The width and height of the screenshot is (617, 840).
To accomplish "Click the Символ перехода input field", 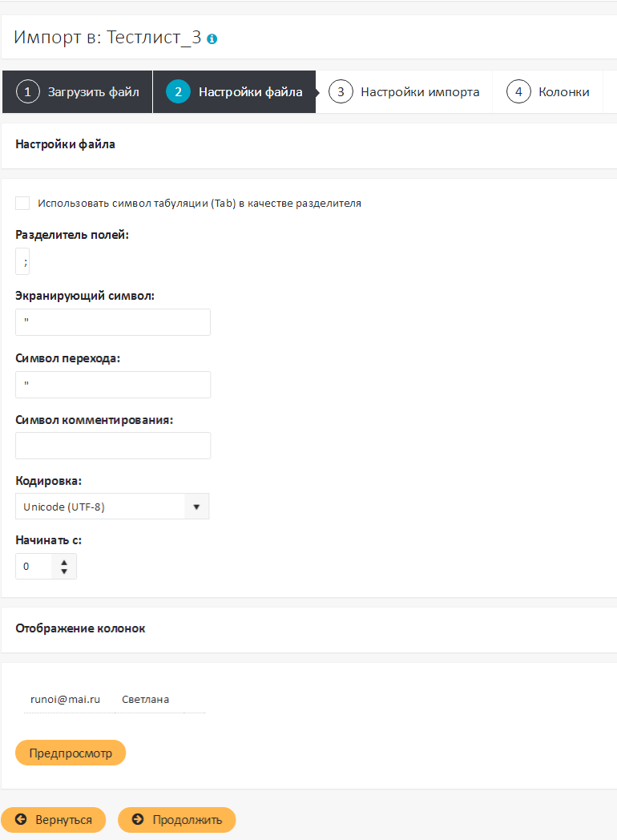I will (x=112, y=385).
